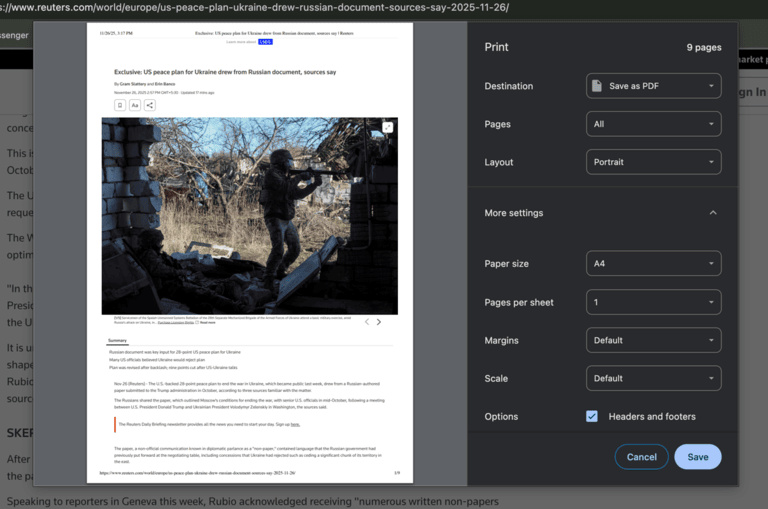Screen dimensions: 768x509
Task: Click the Save button to save the PDF
Action: coord(697,457)
